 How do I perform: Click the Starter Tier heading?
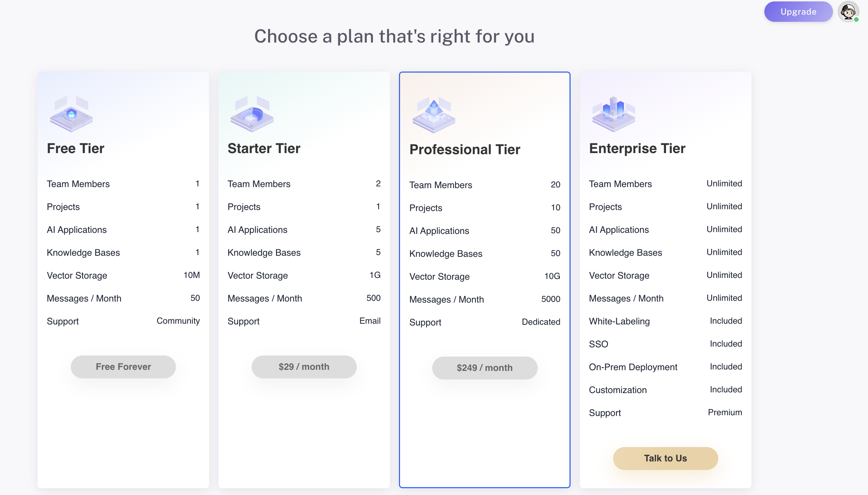(x=264, y=148)
